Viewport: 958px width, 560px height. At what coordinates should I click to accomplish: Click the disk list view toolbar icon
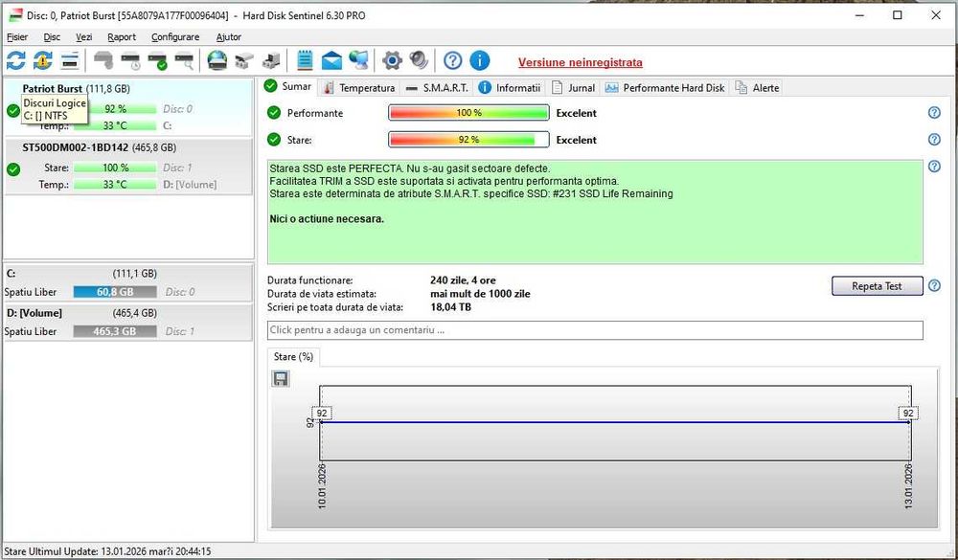point(70,60)
